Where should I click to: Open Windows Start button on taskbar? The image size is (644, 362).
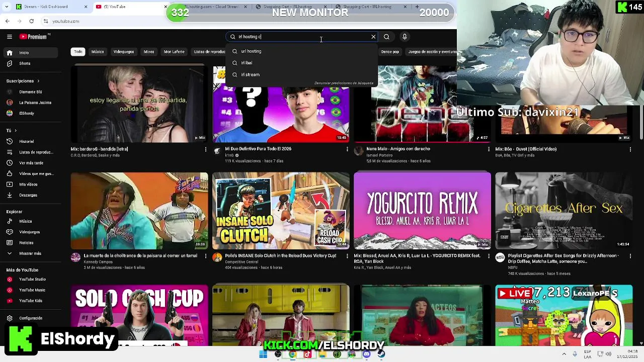263,354
